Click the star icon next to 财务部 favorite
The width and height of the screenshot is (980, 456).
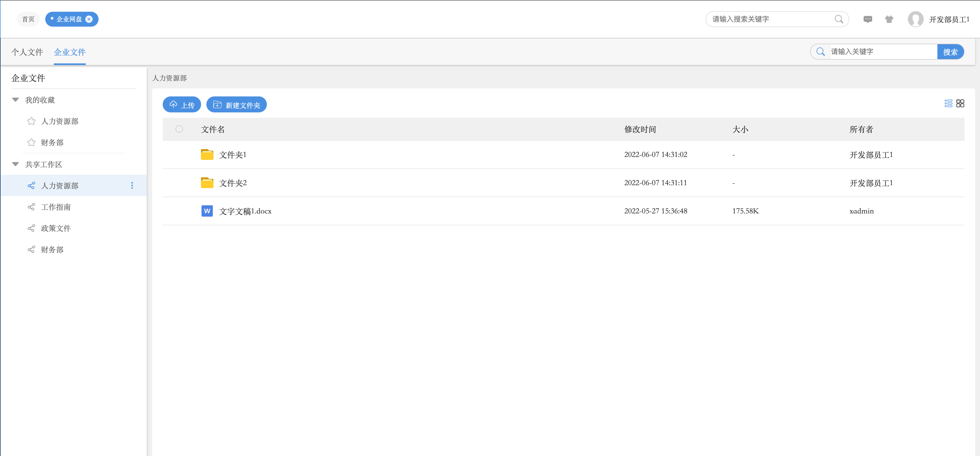(x=31, y=142)
